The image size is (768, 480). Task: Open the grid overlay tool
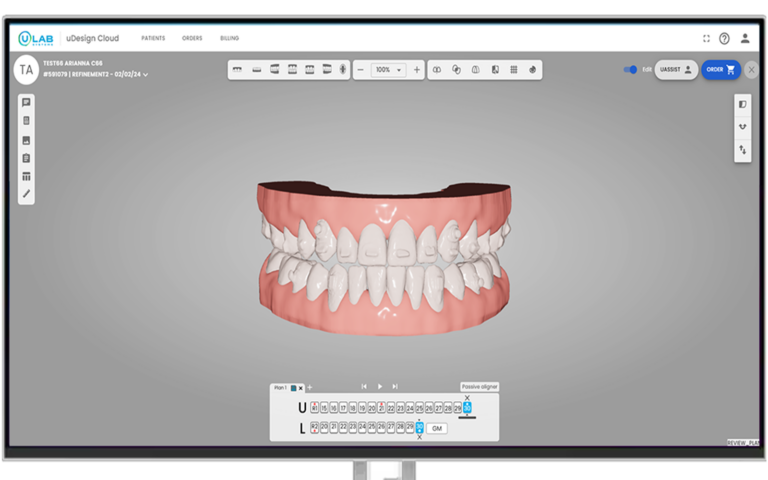tap(514, 70)
